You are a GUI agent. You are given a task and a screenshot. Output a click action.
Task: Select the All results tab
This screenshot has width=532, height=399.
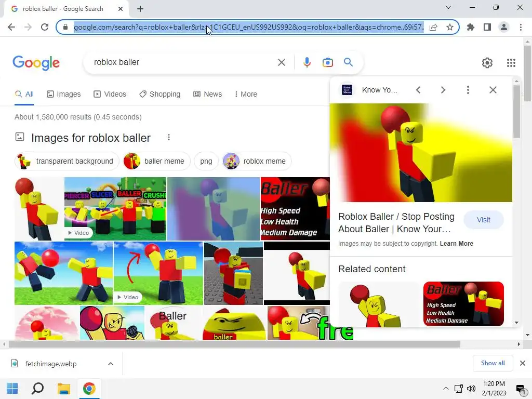(24, 94)
